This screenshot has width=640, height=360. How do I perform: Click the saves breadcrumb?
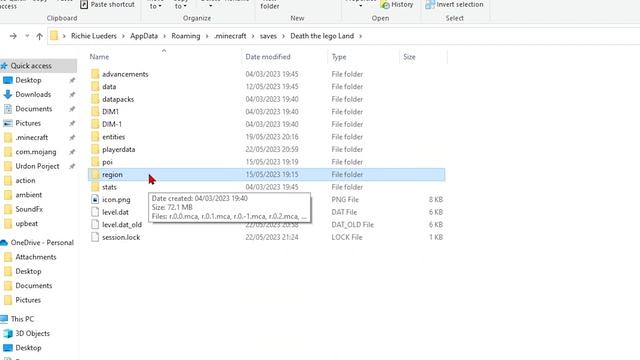(x=268, y=36)
